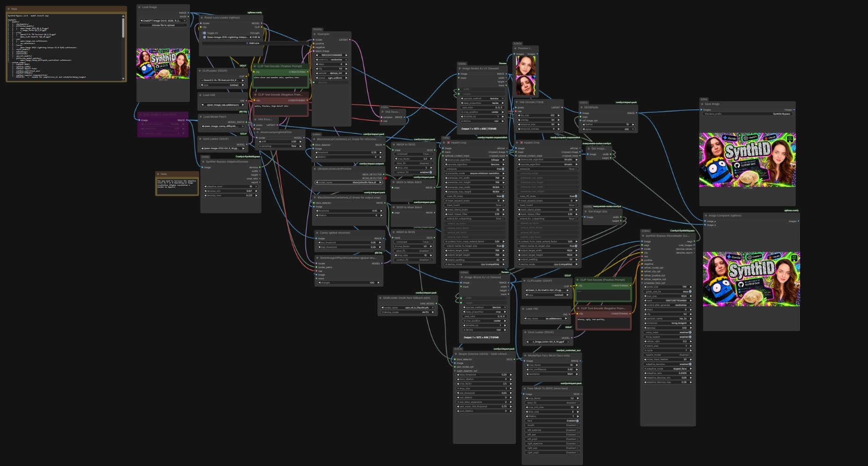Open the KSampler sampler dpmpp_2m dropdown

click(x=333, y=73)
